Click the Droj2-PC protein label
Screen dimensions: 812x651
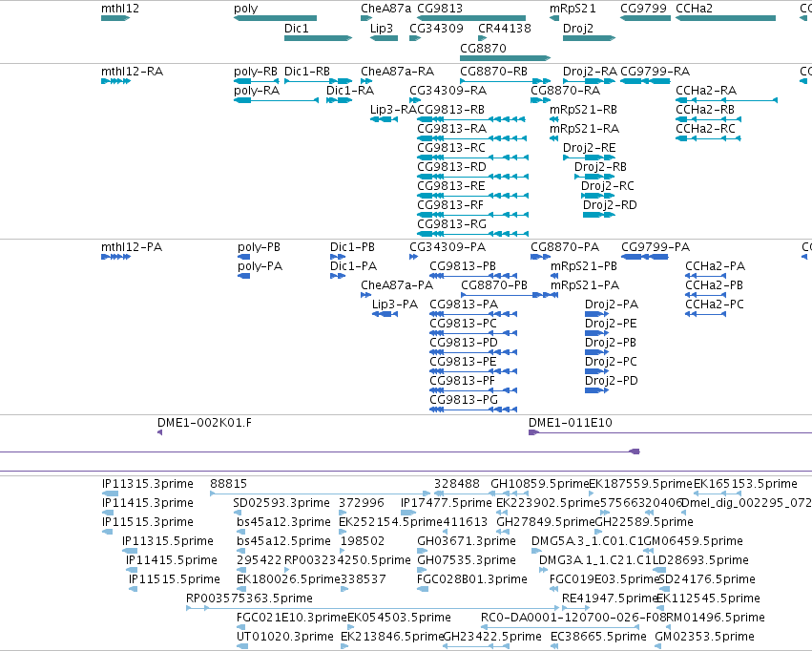(x=611, y=362)
